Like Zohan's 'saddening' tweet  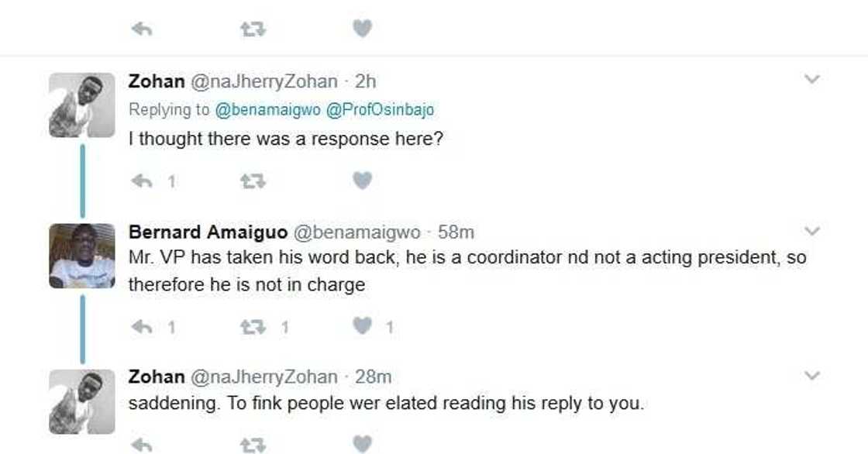tap(362, 445)
